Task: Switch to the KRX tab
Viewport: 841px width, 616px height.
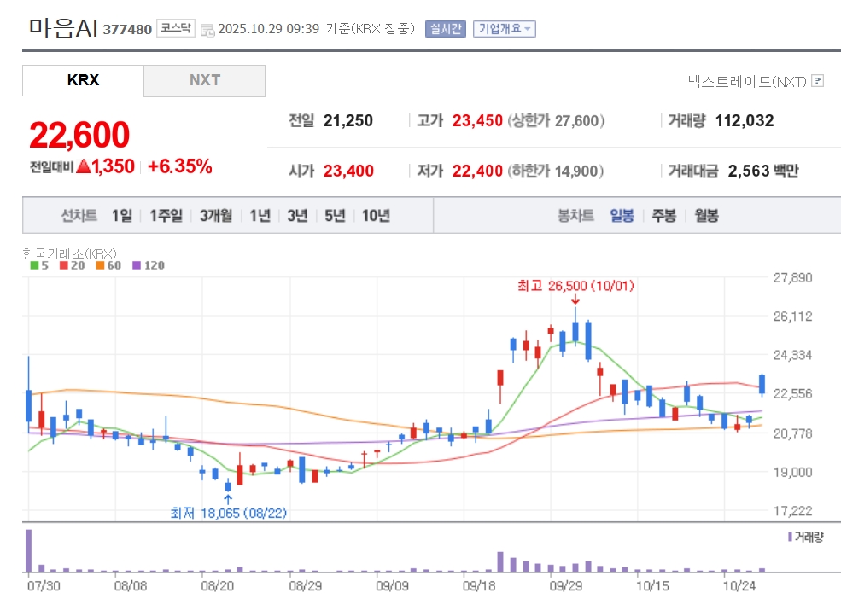Action: 83,81
